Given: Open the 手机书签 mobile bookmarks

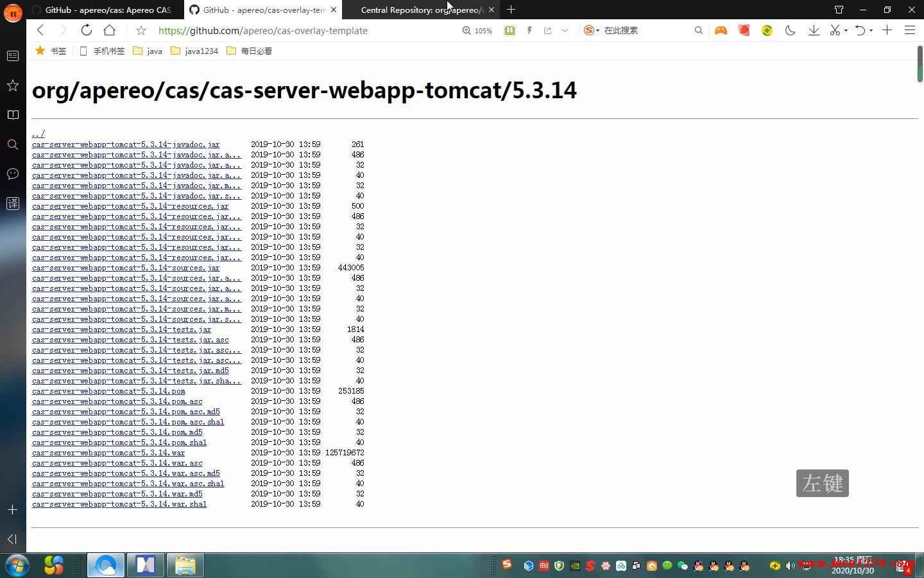Looking at the screenshot, I should pyautogui.click(x=102, y=51).
